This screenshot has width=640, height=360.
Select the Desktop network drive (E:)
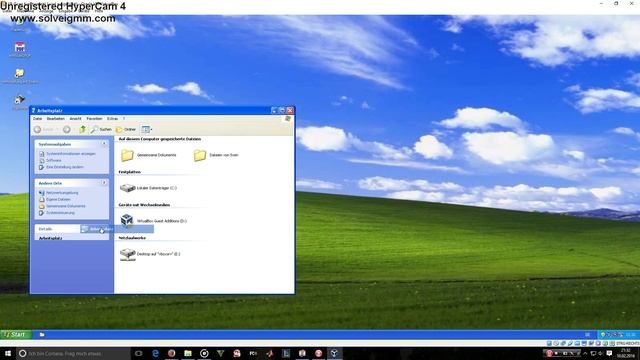[150, 254]
